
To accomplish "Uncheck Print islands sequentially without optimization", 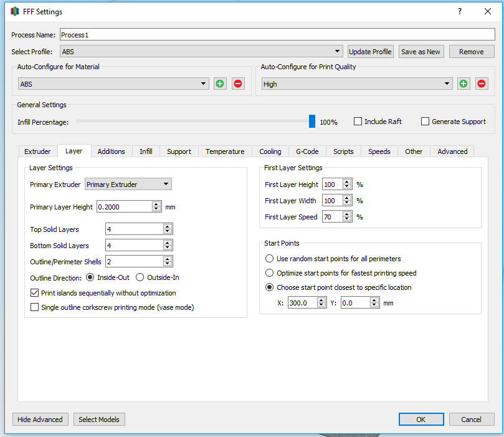I will [34, 293].
